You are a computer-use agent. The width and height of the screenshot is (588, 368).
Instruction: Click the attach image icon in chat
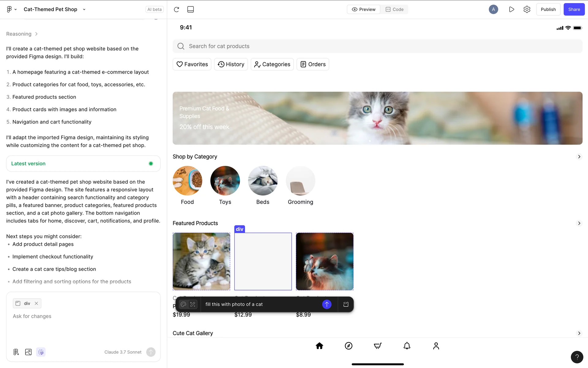(x=28, y=352)
